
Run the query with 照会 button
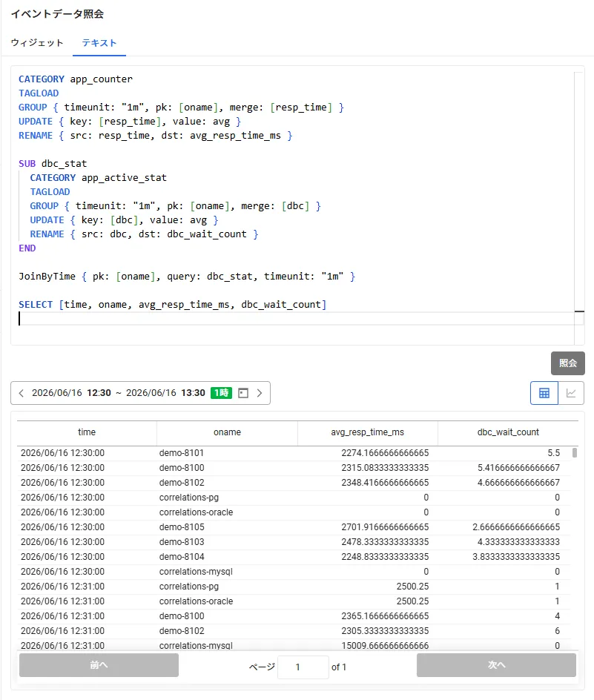(x=567, y=363)
